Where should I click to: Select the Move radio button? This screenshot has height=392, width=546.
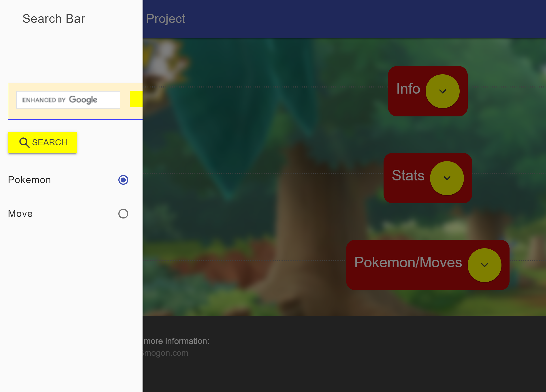click(x=123, y=214)
